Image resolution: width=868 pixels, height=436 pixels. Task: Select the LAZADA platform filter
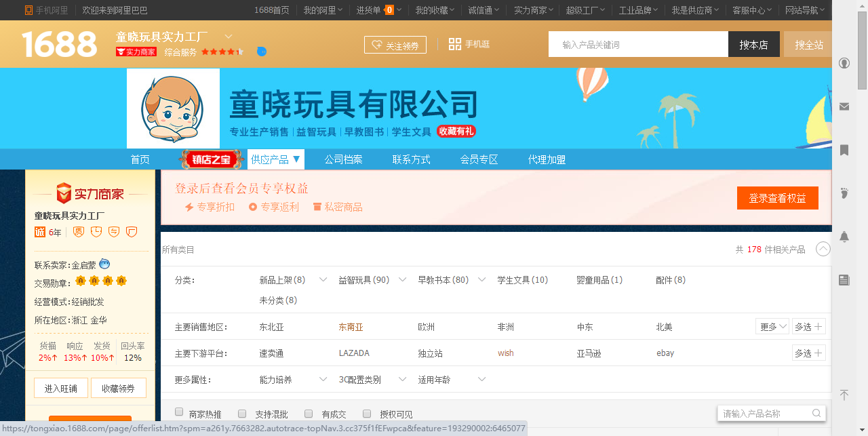(x=354, y=353)
